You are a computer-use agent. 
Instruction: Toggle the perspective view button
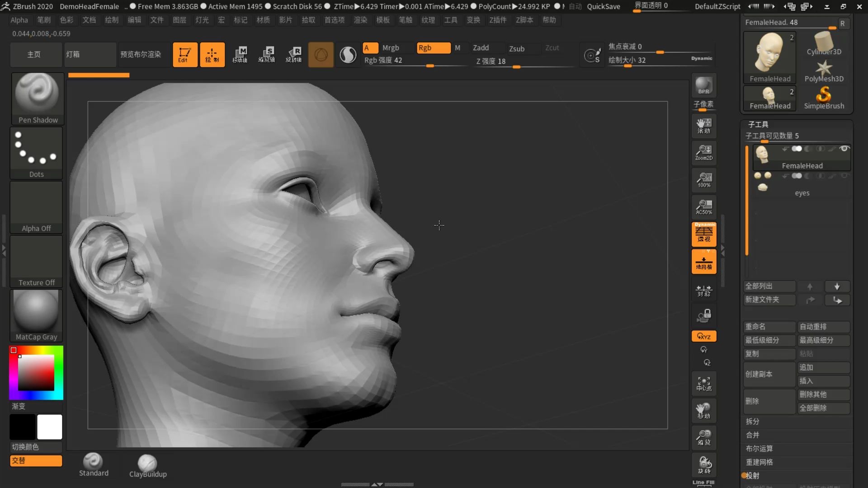pos(703,234)
